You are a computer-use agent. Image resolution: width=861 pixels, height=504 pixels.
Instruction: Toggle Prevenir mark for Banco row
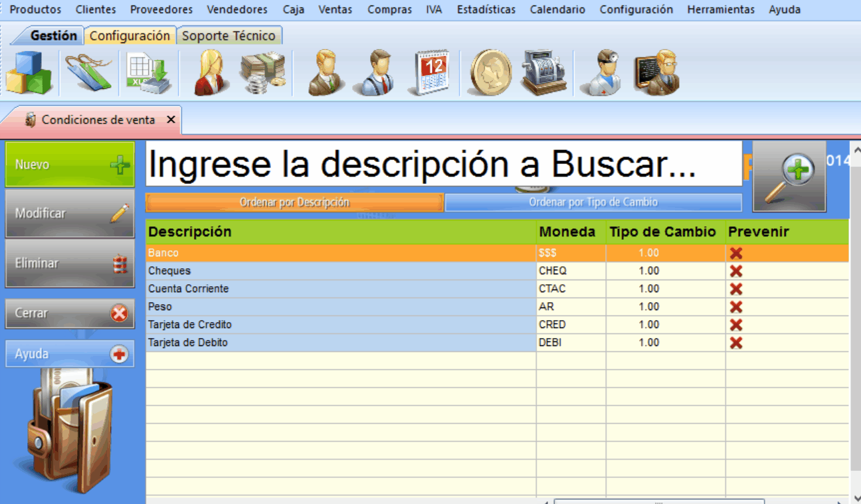[x=735, y=253]
